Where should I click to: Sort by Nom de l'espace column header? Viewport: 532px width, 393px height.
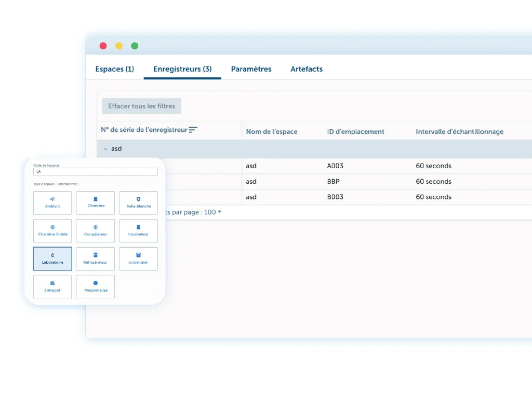271,131
